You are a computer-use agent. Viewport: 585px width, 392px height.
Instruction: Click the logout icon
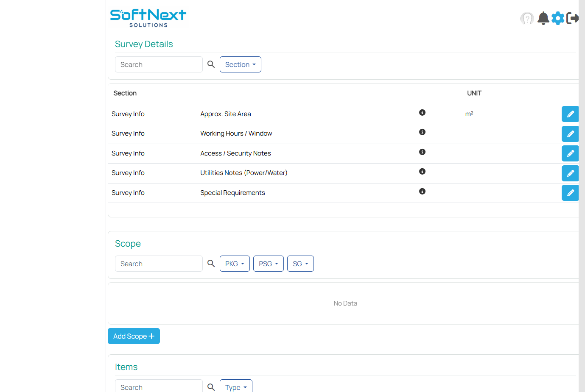[573, 18]
